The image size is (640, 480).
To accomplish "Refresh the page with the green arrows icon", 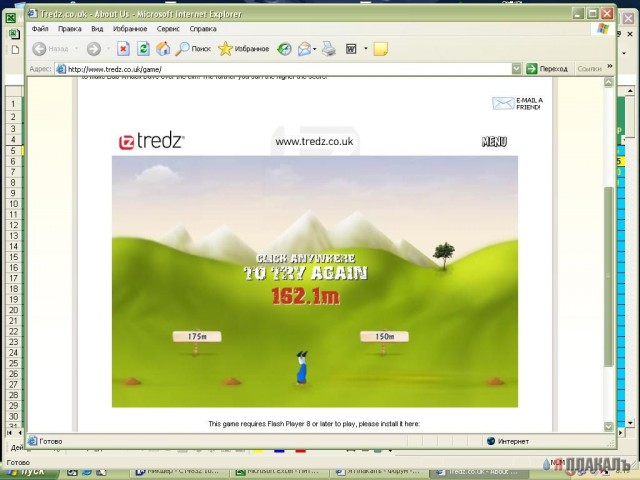I will point(143,49).
